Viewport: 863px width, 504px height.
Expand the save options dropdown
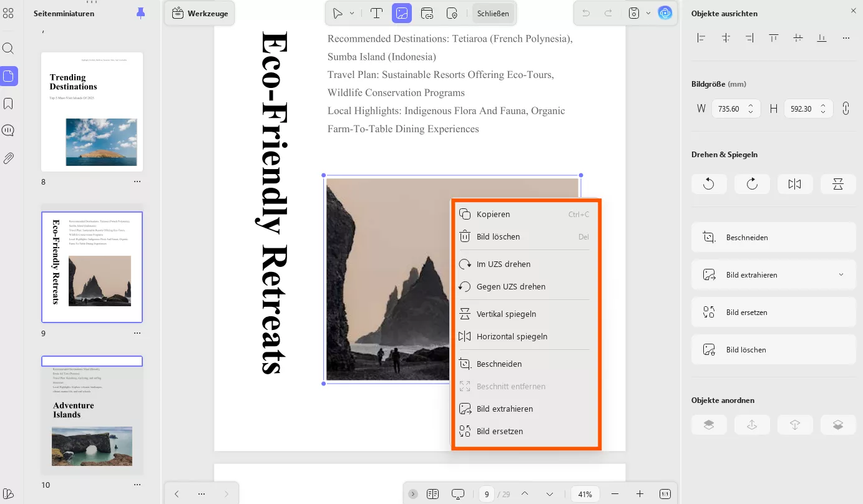(x=648, y=13)
